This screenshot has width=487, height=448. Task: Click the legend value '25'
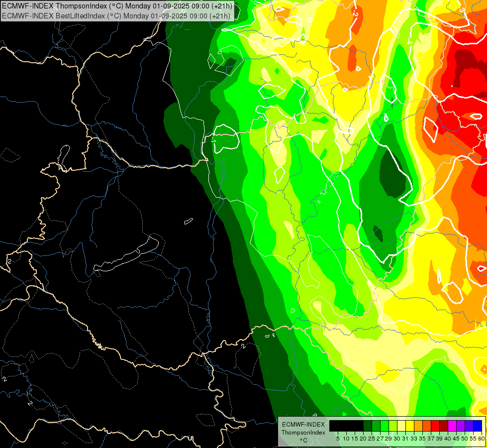click(x=372, y=439)
